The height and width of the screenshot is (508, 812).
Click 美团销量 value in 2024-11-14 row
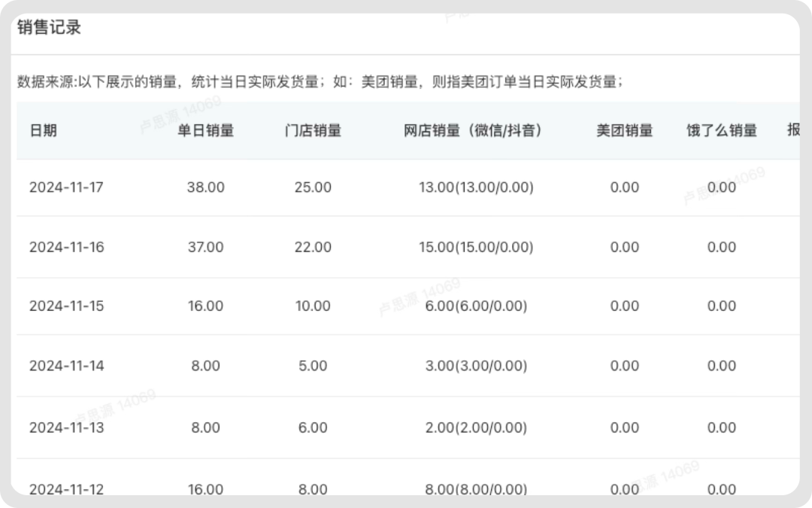point(624,366)
